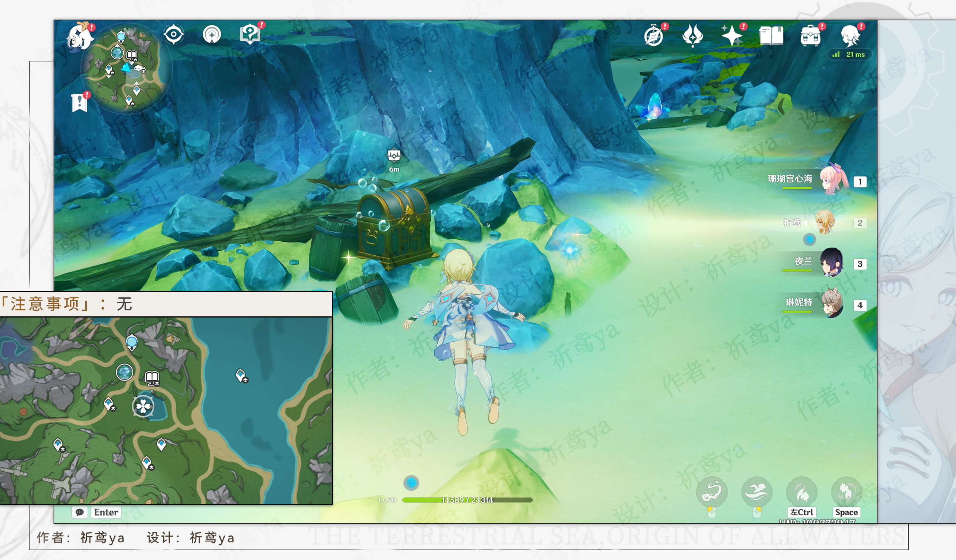Open the wish star icon
This screenshot has width=956, height=560.
click(731, 36)
